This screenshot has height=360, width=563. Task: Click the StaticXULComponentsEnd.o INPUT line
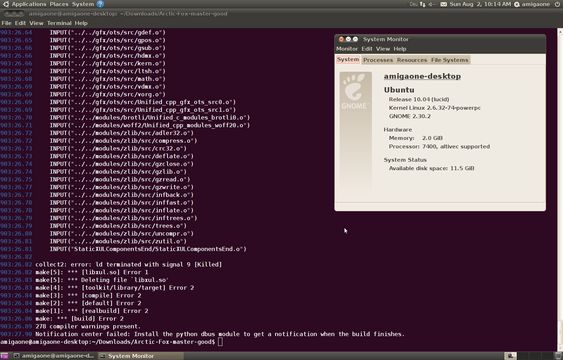coord(148,249)
